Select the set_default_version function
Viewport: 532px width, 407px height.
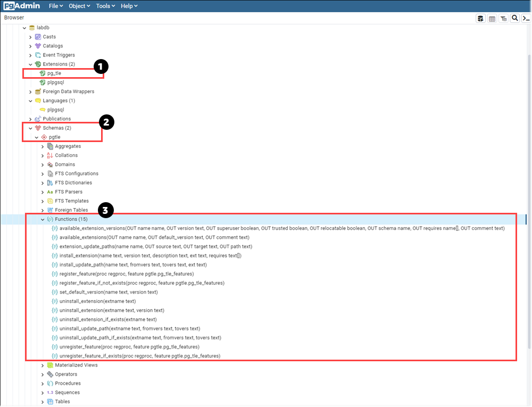point(106,292)
